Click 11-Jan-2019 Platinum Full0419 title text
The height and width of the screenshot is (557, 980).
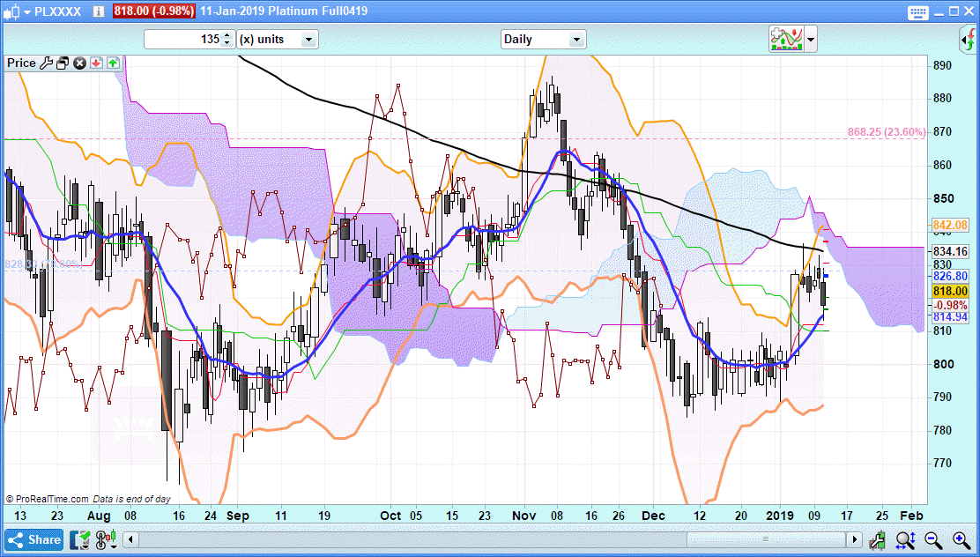point(284,11)
